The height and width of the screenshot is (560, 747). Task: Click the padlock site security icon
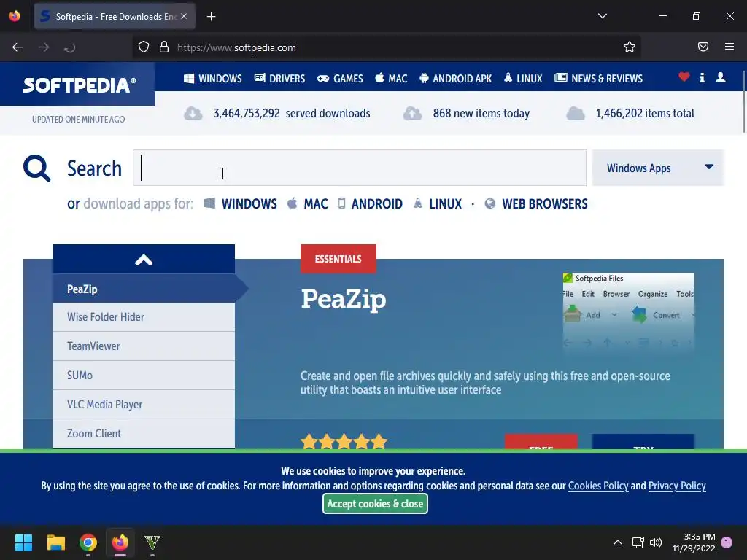164,47
